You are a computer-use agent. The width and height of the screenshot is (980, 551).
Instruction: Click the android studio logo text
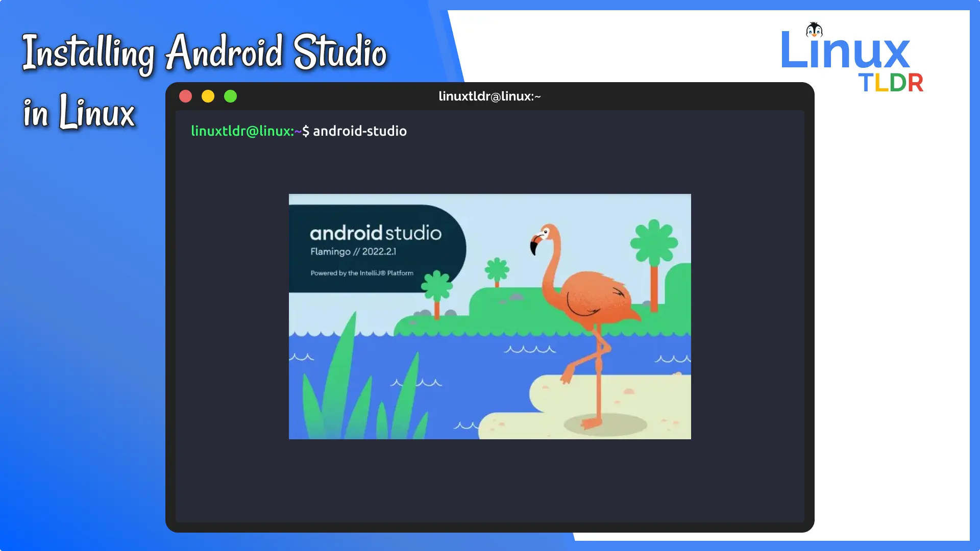(375, 233)
